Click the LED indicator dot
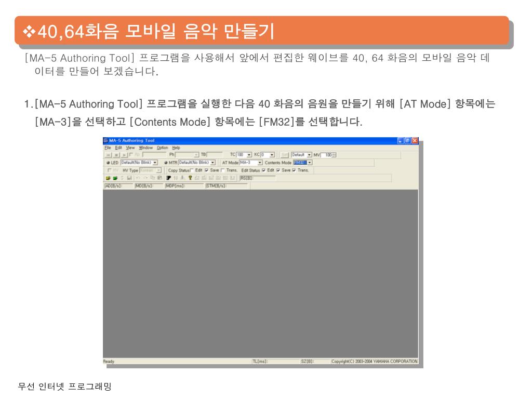The width and height of the screenshot is (532, 399). [x=108, y=163]
